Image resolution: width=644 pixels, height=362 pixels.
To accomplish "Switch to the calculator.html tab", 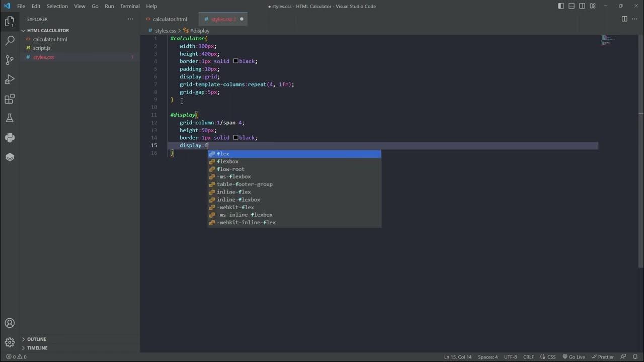I will click(170, 19).
